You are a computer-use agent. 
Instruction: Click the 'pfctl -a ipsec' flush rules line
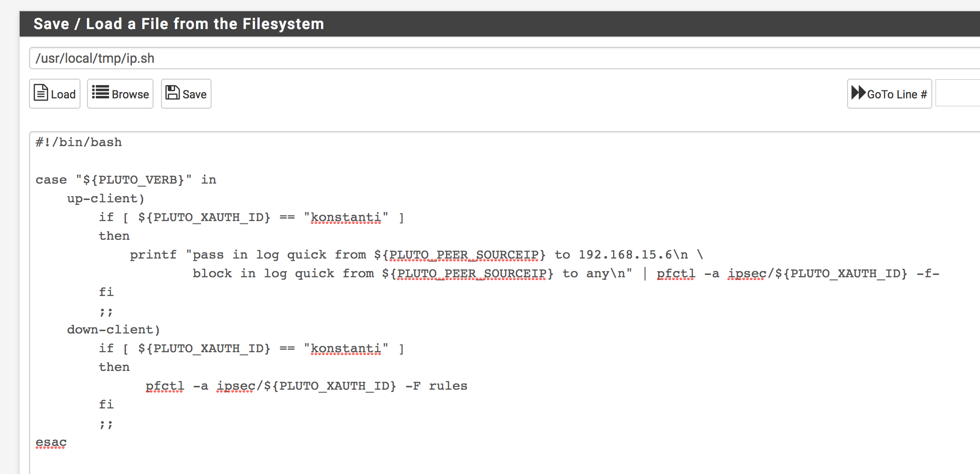point(307,386)
